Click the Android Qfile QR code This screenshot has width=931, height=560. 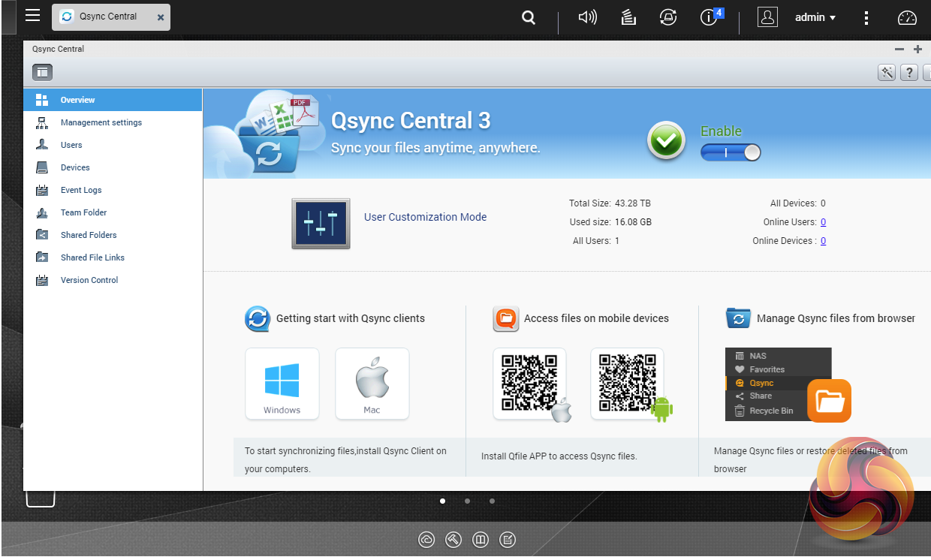coord(628,384)
